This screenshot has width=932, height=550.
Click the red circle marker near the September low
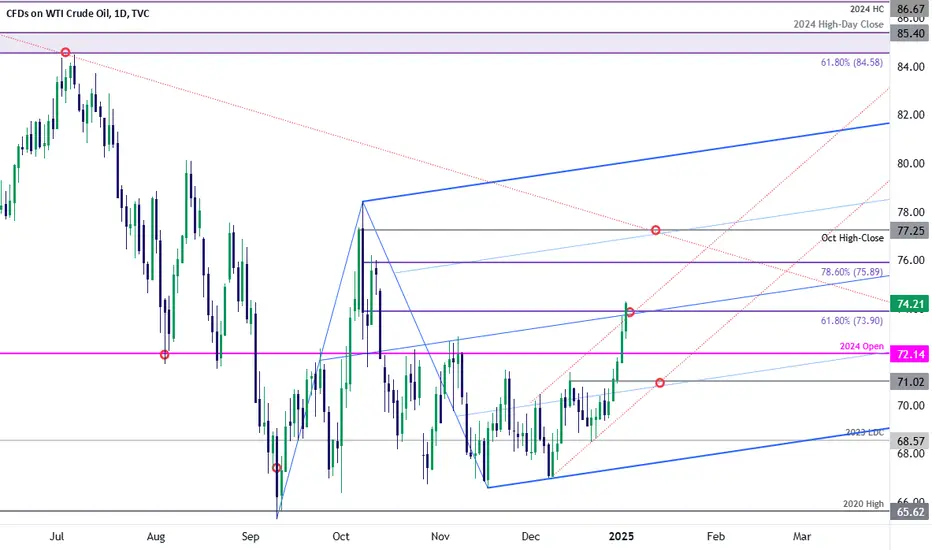(276, 469)
